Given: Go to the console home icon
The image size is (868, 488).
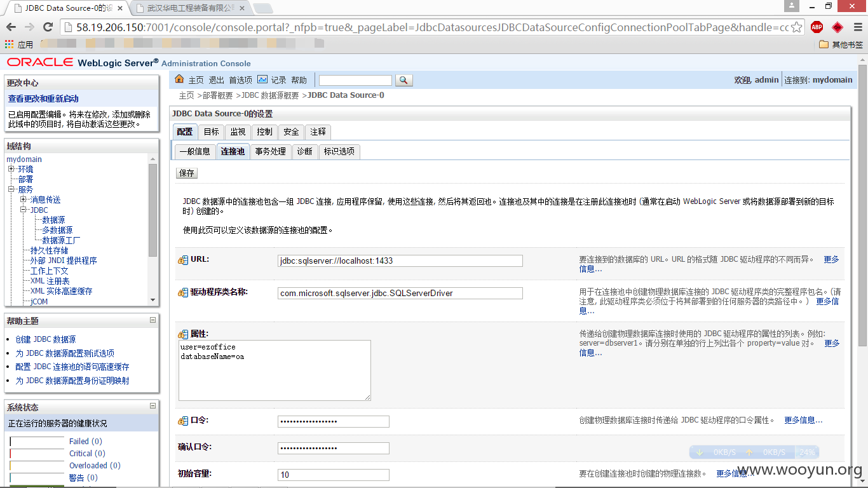Looking at the screenshot, I should click(179, 79).
